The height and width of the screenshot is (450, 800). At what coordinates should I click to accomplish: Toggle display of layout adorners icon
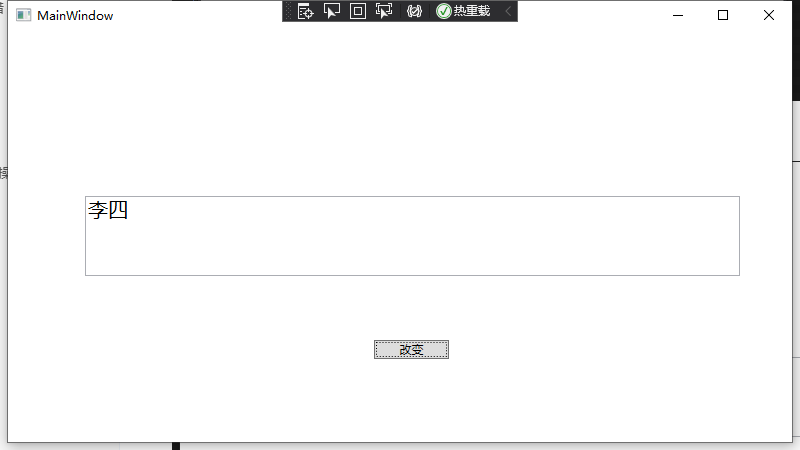pyautogui.click(x=358, y=11)
